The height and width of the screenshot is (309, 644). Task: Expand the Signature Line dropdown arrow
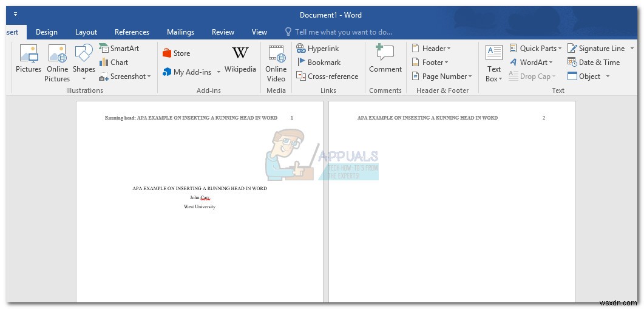(x=632, y=49)
